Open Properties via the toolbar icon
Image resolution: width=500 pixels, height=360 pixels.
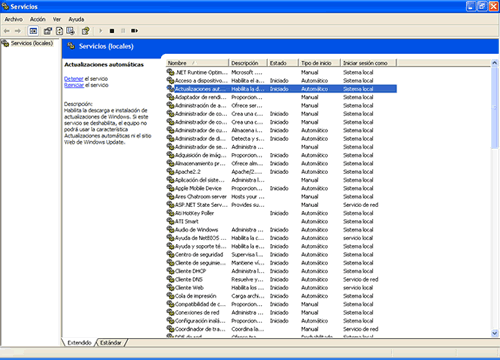tap(48, 31)
